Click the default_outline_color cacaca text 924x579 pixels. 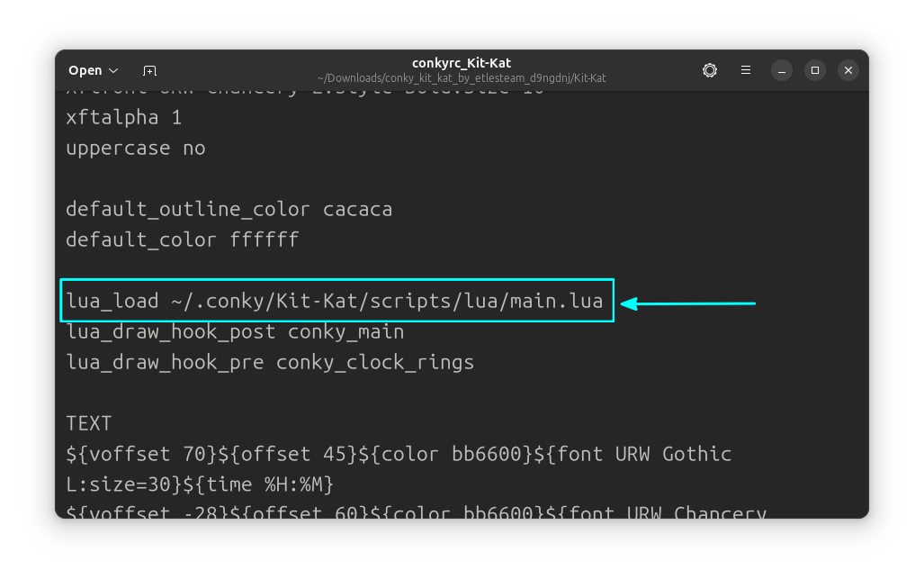tap(229, 209)
